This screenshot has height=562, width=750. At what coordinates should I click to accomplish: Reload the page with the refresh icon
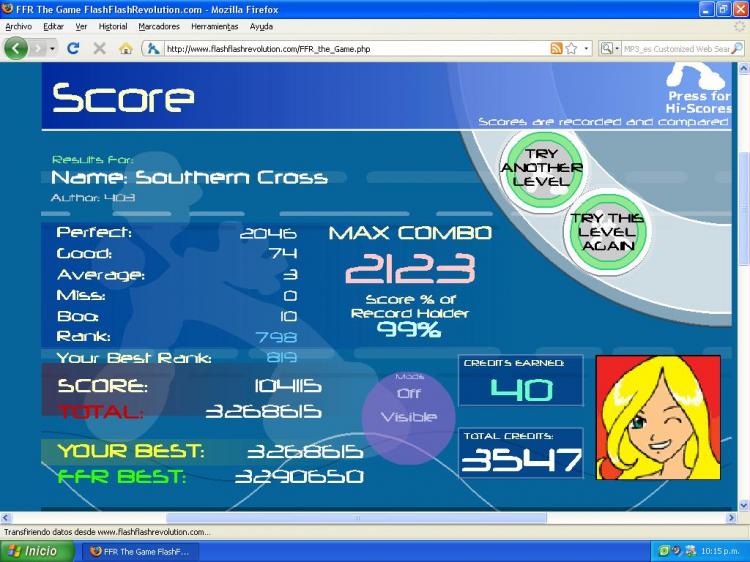[73, 48]
